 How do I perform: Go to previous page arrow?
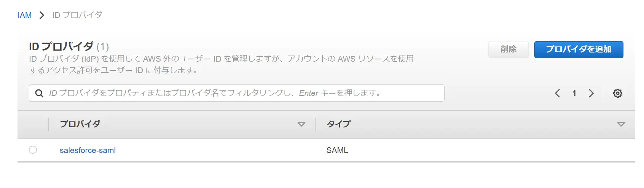pyautogui.click(x=557, y=93)
